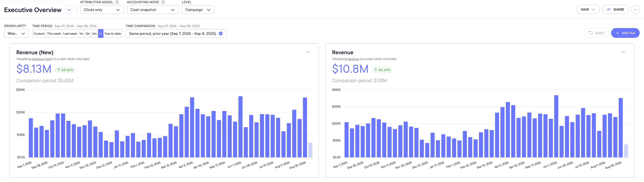Click the Jun 7, 2026 bar in Revenue (New) chart
The image size is (644, 182).
(x=240, y=127)
